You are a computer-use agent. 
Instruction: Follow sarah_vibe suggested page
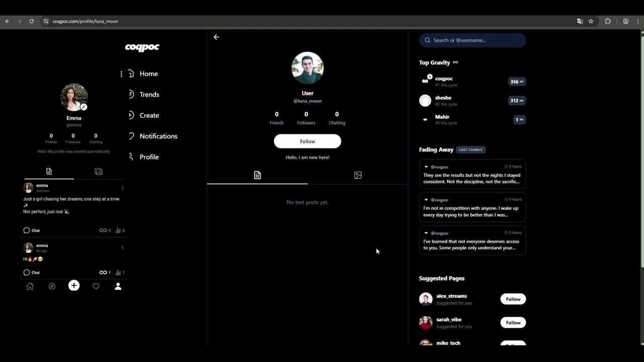(513, 323)
